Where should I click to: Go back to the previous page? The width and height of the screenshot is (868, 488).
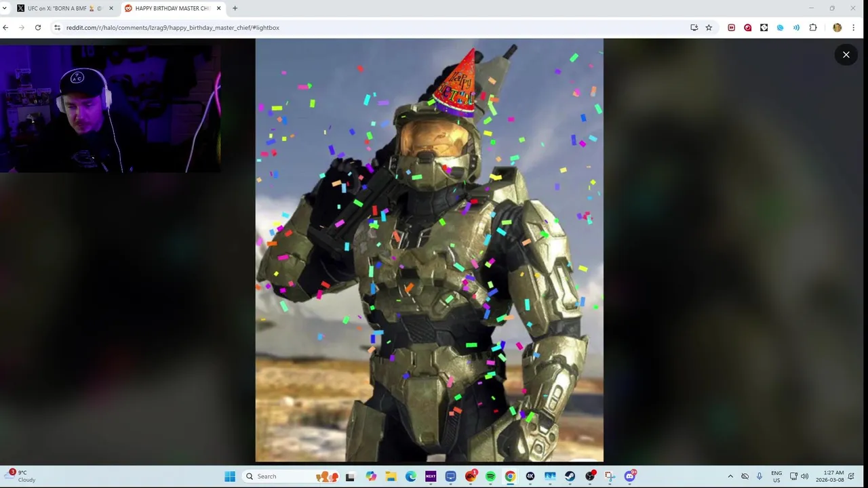point(5,28)
